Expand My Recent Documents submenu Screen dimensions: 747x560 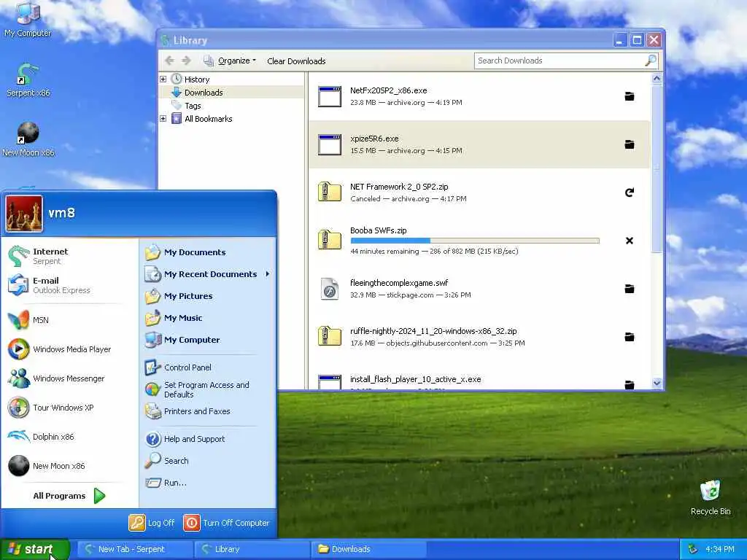tap(208, 274)
